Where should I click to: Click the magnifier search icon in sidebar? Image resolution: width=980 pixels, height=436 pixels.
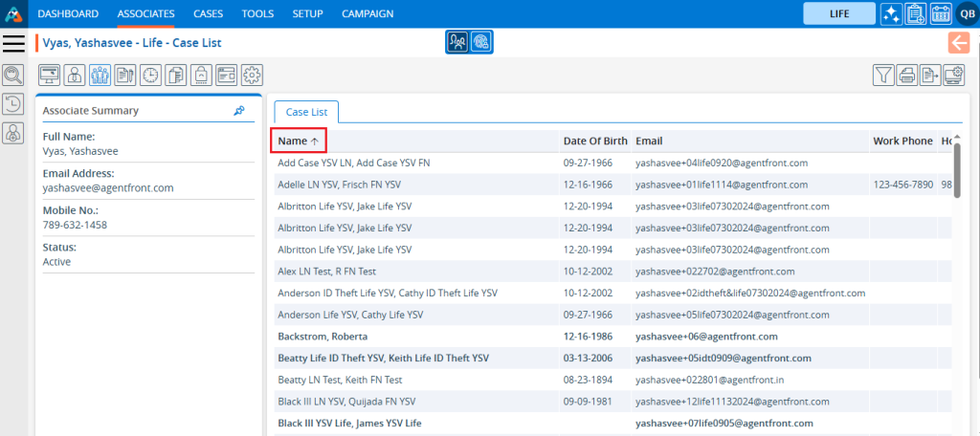[13, 76]
